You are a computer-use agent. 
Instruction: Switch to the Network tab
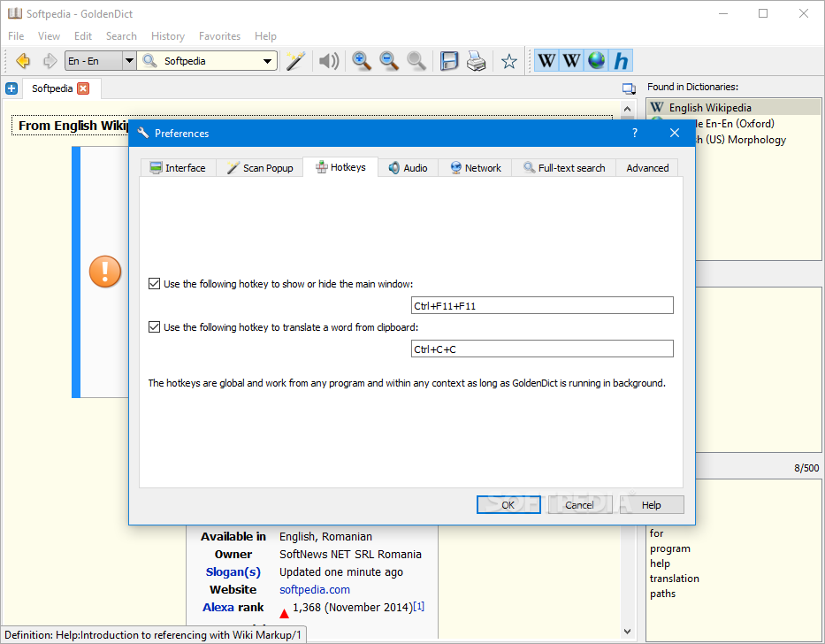point(475,168)
